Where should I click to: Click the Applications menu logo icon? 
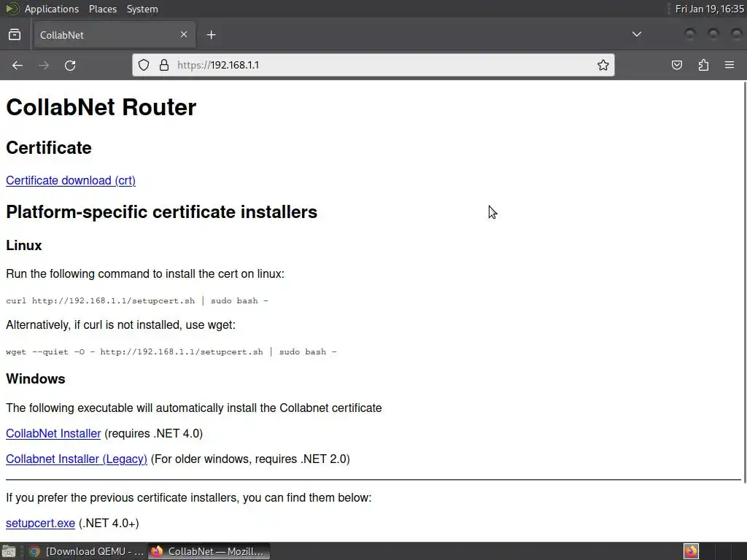(x=12, y=9)
